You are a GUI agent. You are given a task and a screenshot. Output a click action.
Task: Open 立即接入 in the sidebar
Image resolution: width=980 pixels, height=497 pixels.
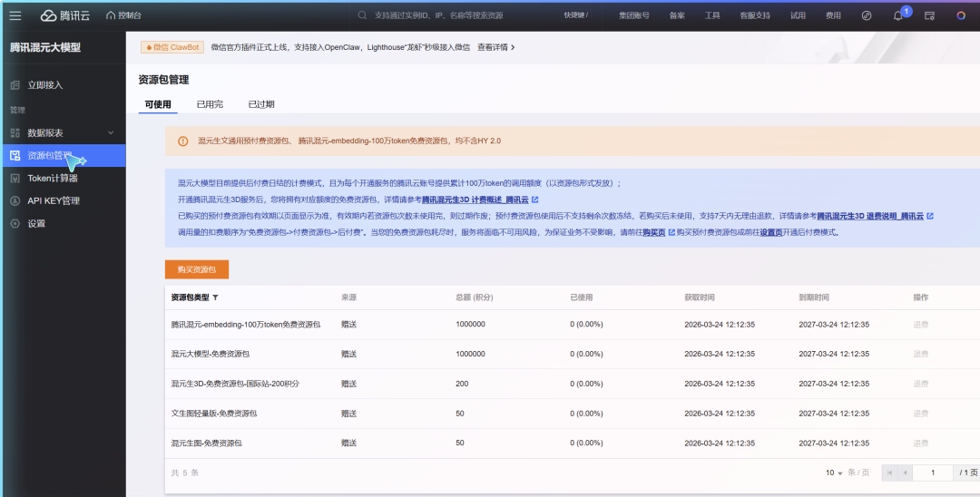pyautogui.click(x=44, y=85)
